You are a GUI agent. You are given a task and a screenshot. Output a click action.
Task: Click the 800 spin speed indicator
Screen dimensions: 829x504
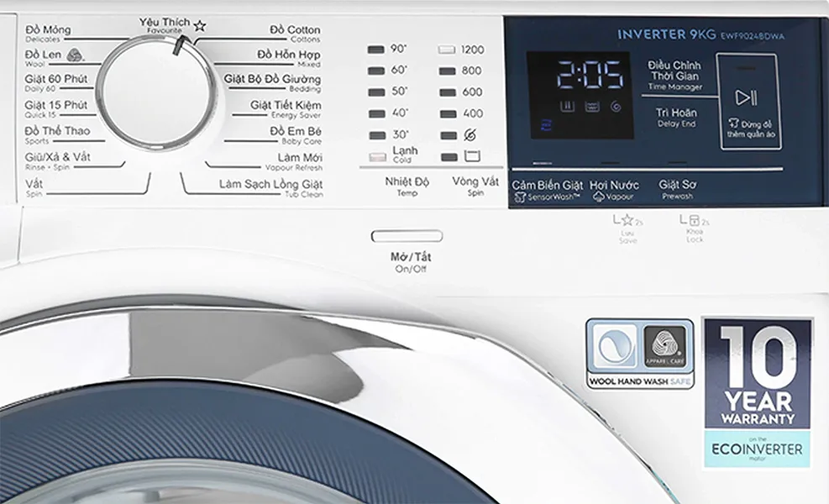click(x=447, y=71)
